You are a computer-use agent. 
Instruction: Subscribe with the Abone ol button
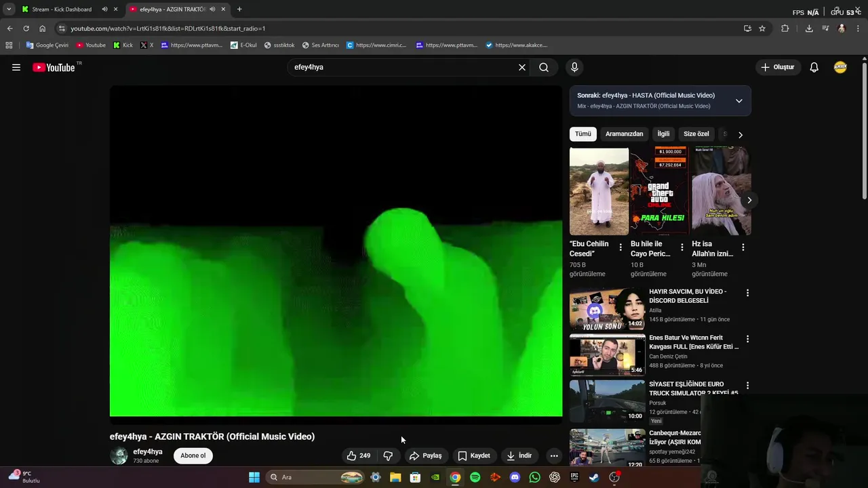coord(193,455)
